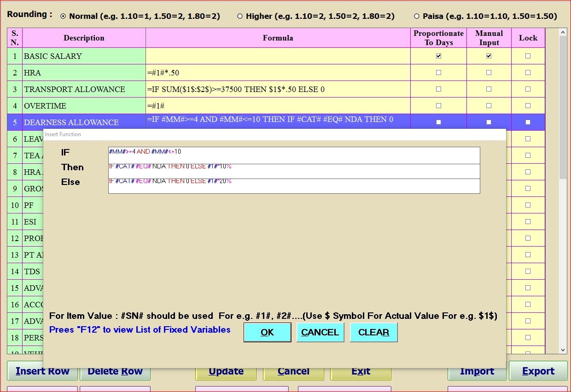Click the IF condition input field

click(294, 155)
